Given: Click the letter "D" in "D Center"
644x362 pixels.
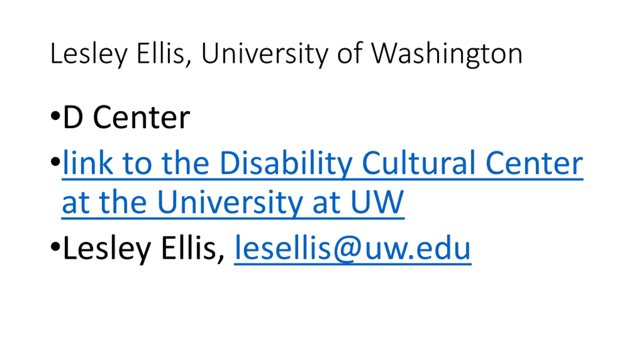Looking at the screenshot, I should coord(73,117).
